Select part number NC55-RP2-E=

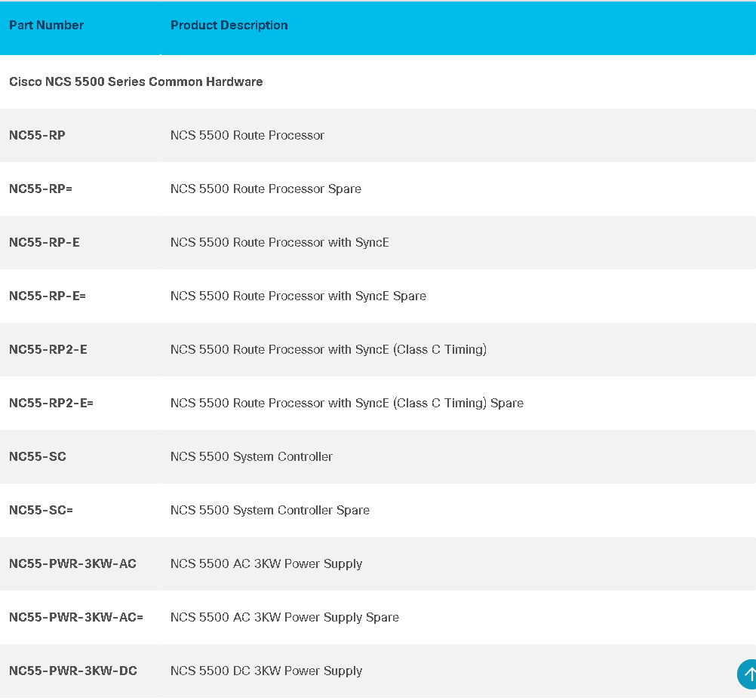click(x=51, y=403)
